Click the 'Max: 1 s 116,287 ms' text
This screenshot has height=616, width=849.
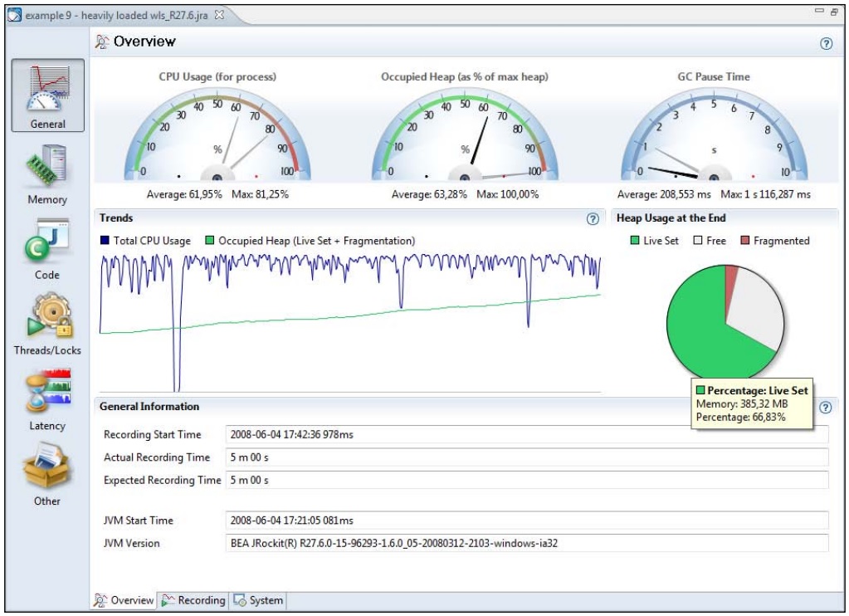pos(766,194)
